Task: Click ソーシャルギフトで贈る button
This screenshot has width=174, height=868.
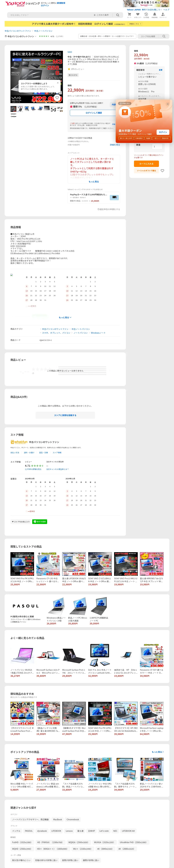Action: (x=146, y=171)
